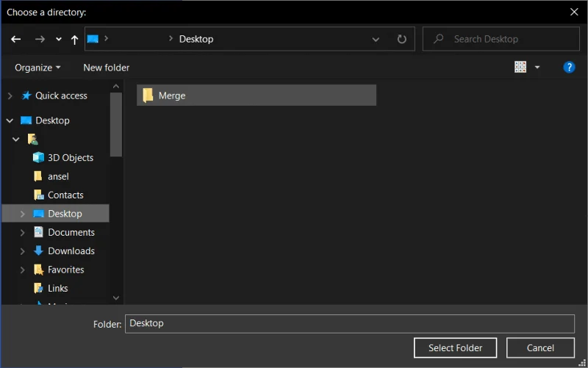Expand Quick access in the tree
This screenshot has height=368, width=588.
pyautogui.click(x=10, y=96)
